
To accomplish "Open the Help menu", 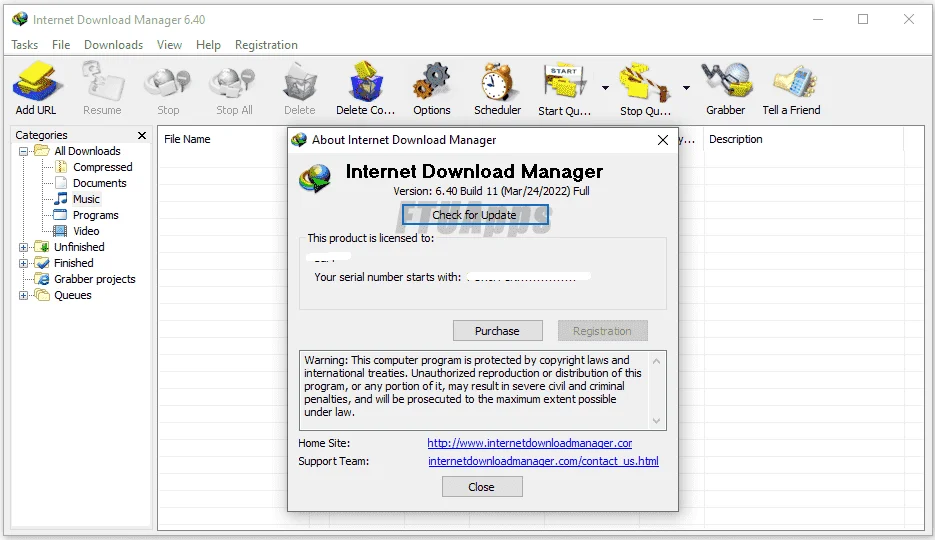I will (x=208, y=45).
